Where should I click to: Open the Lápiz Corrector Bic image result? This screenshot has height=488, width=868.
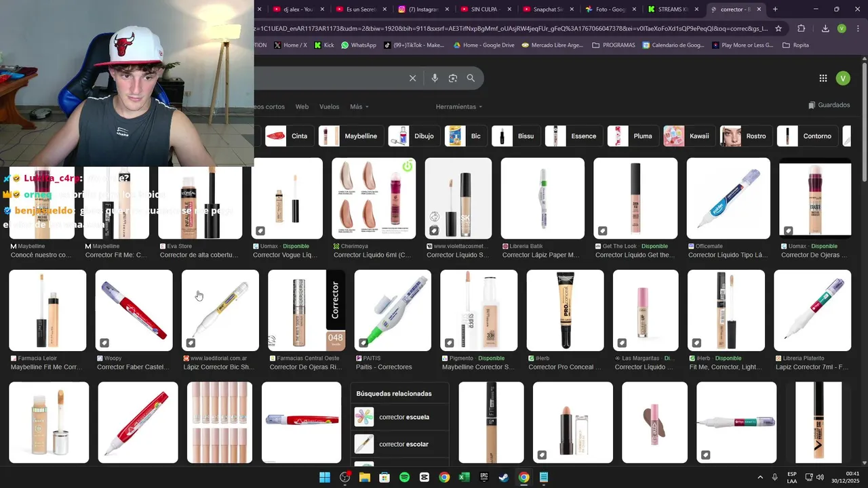pyautogui.click(x=220, y=310)
